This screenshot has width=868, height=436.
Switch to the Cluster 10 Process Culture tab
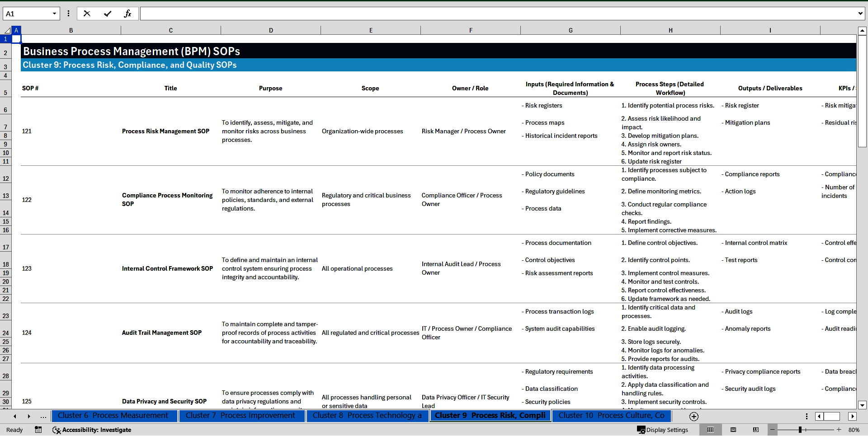click(x=611, y=416)
